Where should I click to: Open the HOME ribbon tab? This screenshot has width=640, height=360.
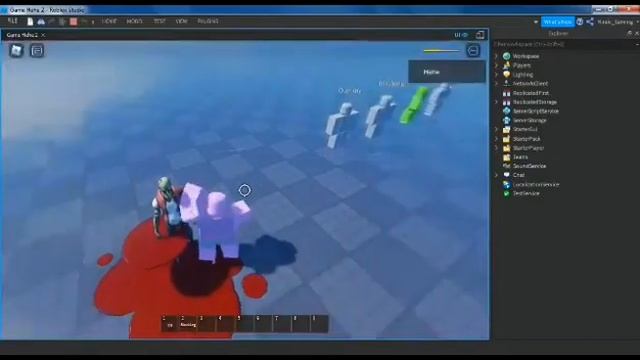(x=109, y=21)
